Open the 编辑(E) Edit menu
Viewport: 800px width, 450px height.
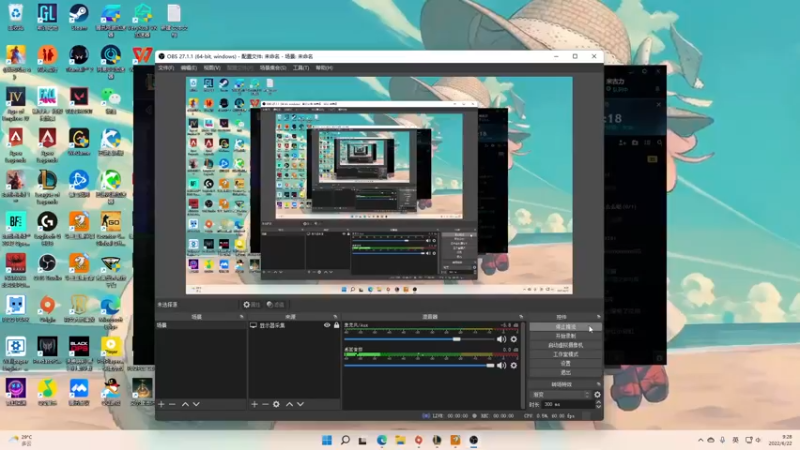coord(189,68)
